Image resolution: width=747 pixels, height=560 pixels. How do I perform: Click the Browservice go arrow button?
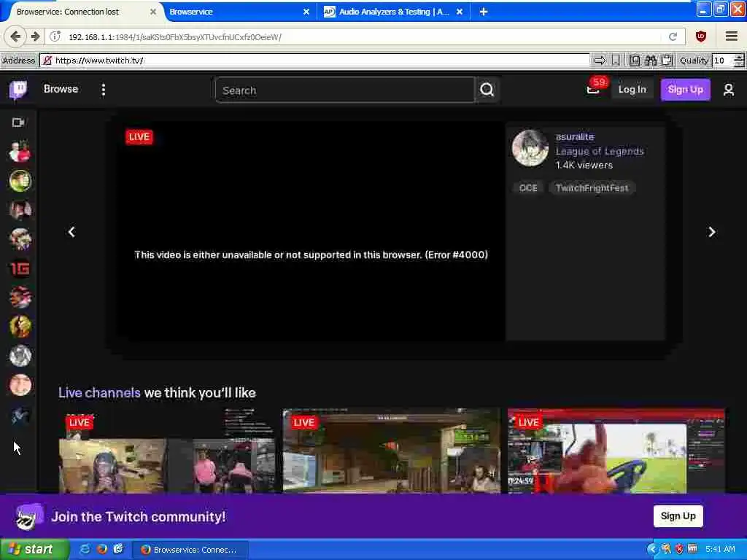pyautogui.click(x=600, y=60)
